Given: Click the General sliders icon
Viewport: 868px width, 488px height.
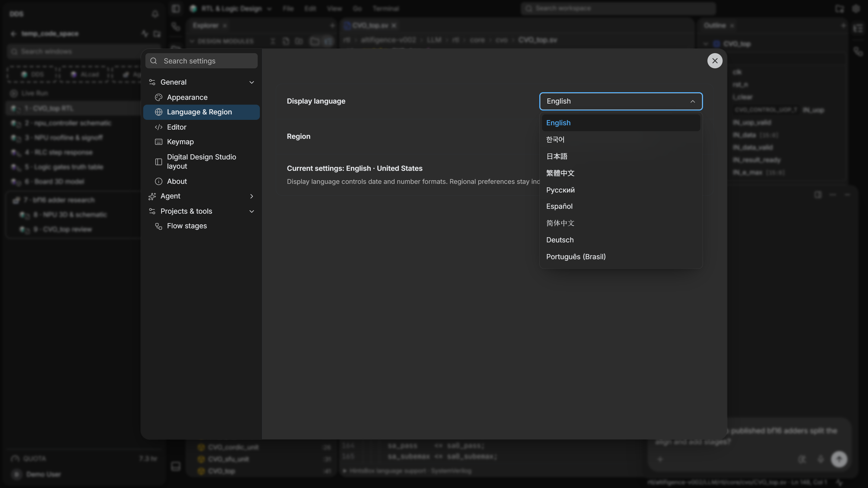Looking at the screenshot, I should [152, 82].
